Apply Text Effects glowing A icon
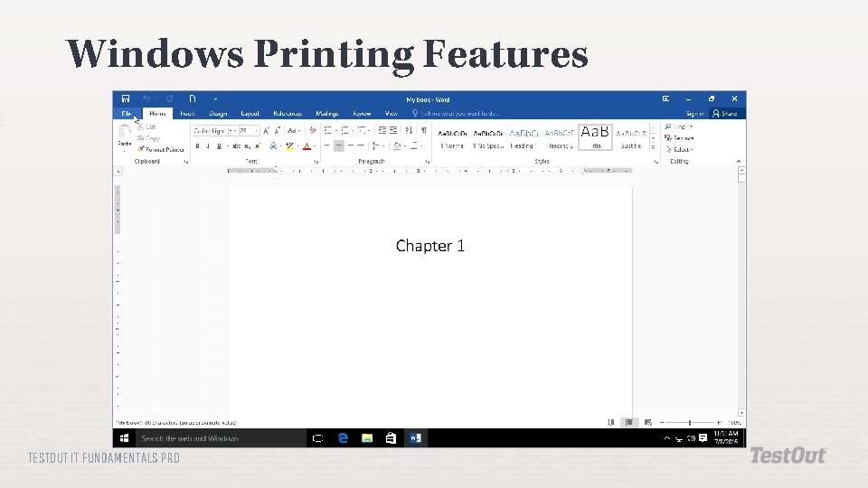 pos(273,146)
